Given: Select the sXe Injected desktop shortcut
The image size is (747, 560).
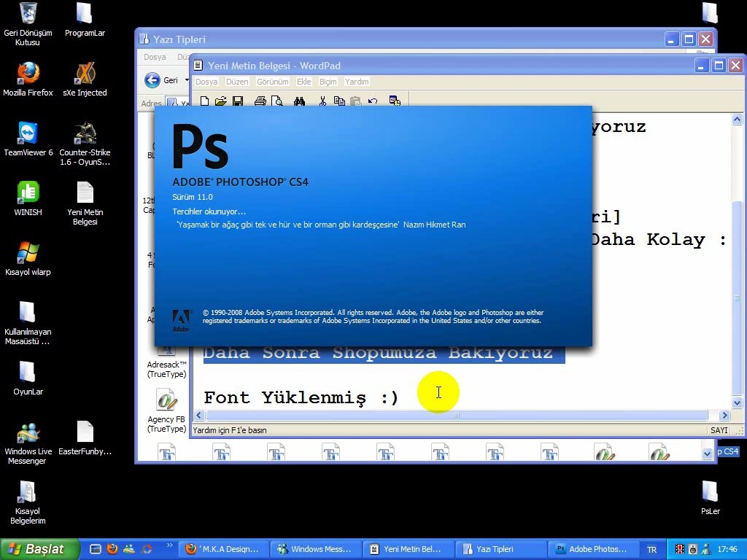Looking at the screenshot, I should coord(85,79).
